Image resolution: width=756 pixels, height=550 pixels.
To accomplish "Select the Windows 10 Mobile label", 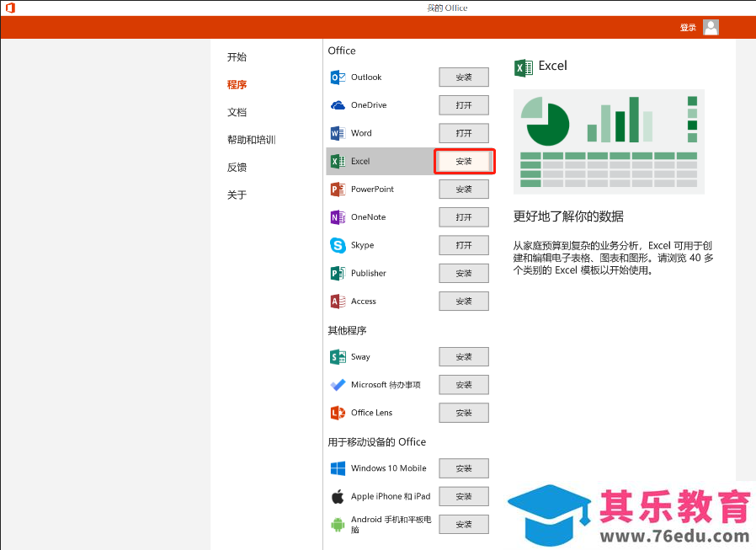I will point(389,468).
